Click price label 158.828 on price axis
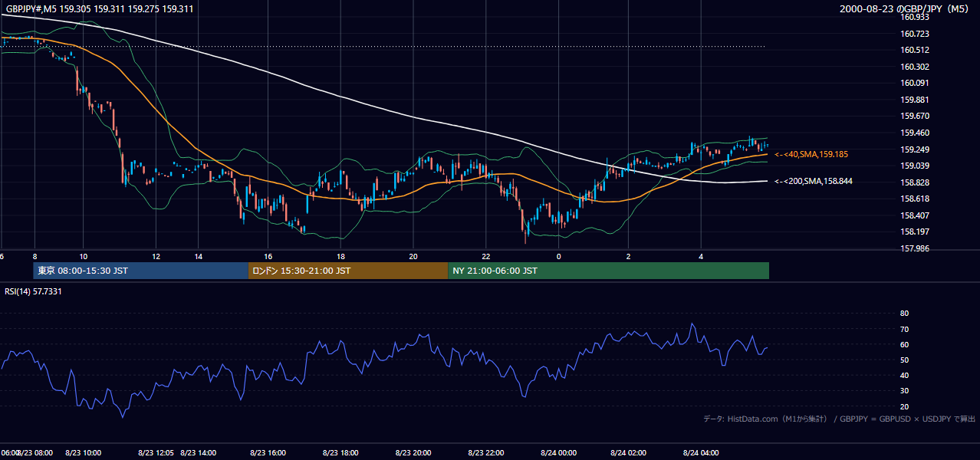Viewport: 980px width, 460px height. coord(916,182)
